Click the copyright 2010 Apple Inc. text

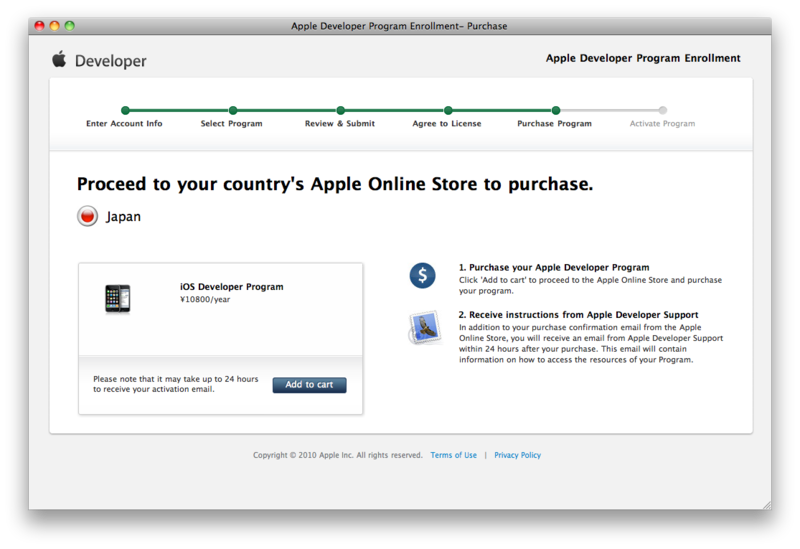pyautogui.click(x=338, y=455)
